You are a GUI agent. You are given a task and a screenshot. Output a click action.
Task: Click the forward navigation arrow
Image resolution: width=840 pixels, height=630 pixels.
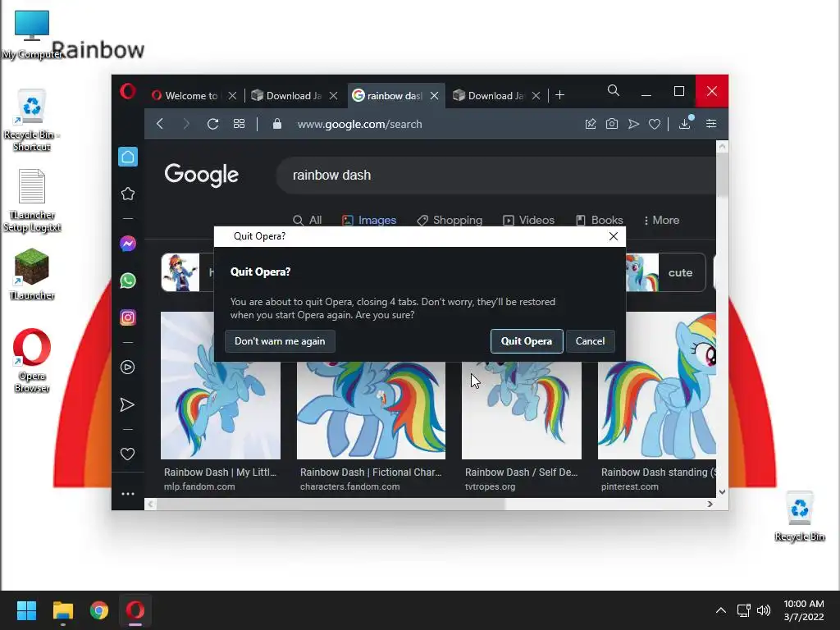tap(186, 124)
